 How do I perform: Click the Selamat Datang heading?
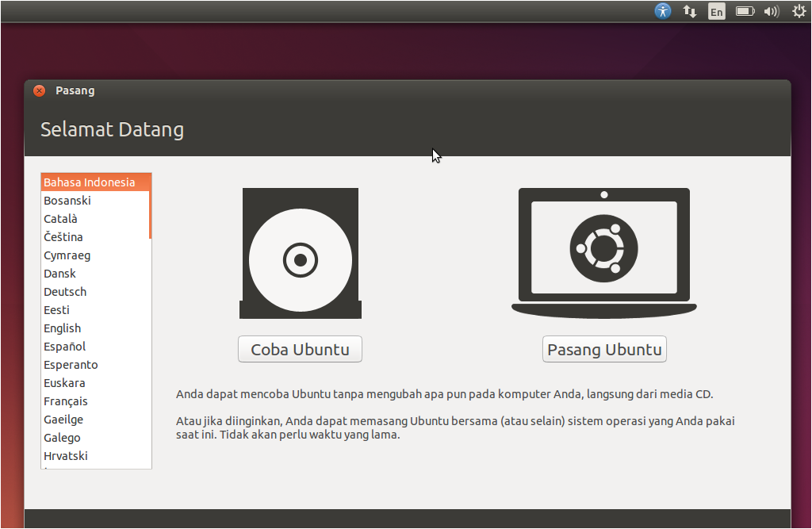pos(113,129)
